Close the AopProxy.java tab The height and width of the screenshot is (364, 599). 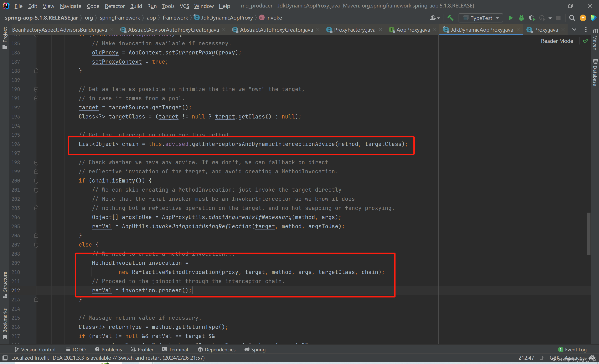(x=435, y=30)
